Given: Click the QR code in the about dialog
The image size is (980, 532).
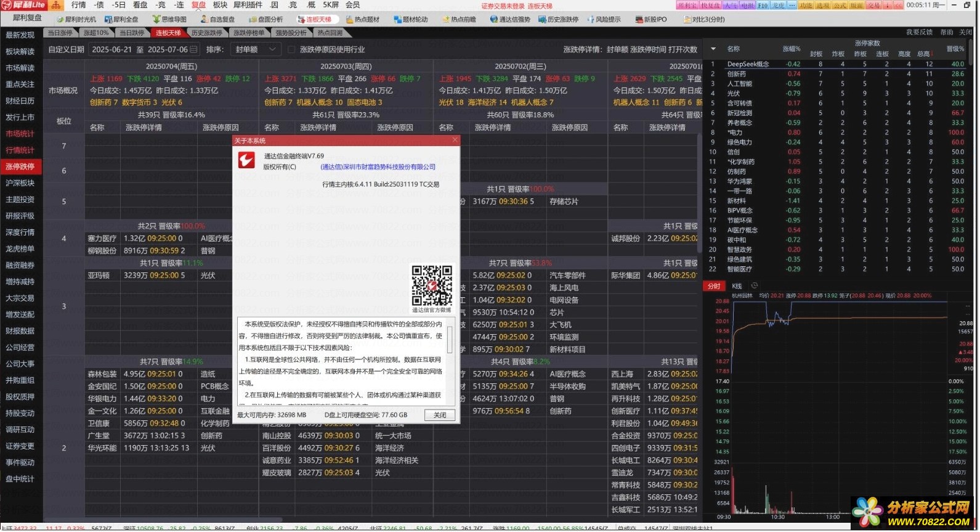Looking at the screenshot, I should [432, 285].
